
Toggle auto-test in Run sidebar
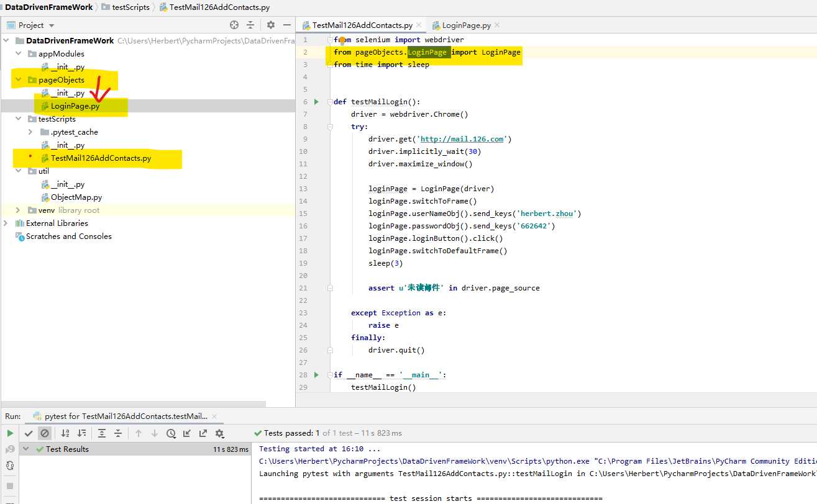coord(10,466)
